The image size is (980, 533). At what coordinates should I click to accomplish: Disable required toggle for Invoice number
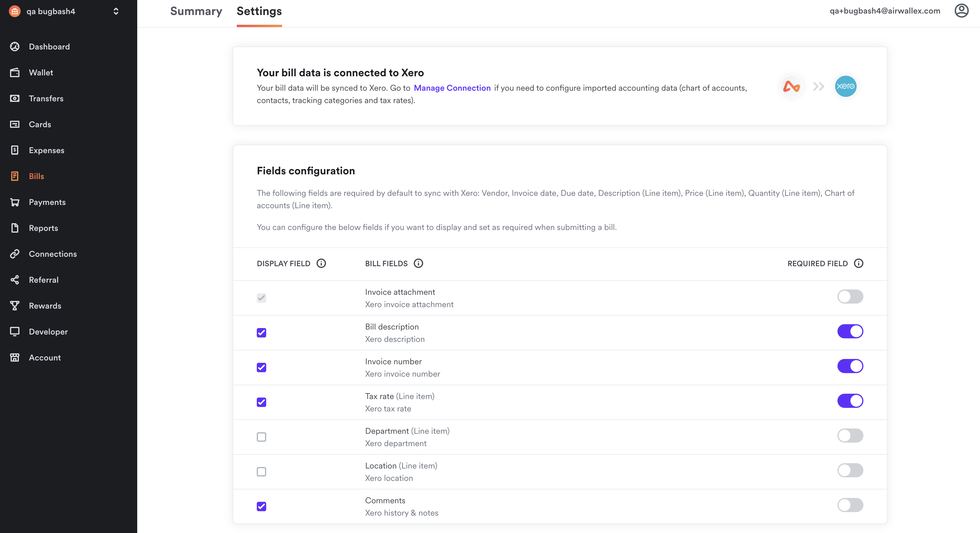tap(850, 366)
